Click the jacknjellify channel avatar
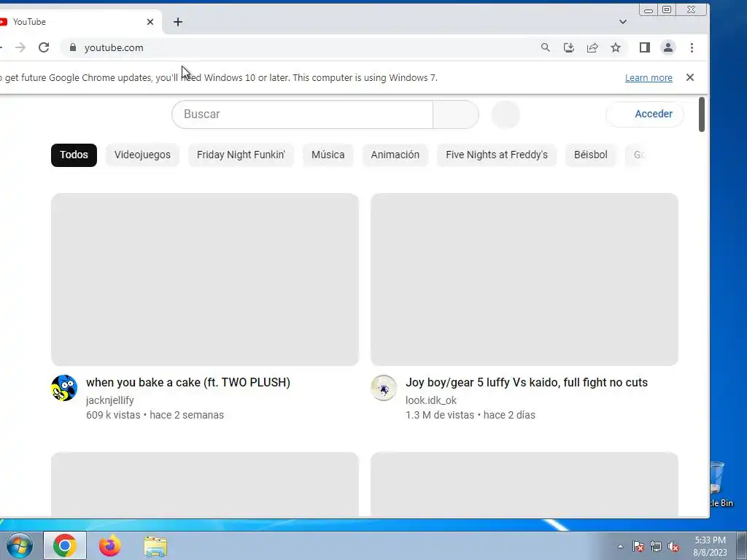 [x=64, y=388]
